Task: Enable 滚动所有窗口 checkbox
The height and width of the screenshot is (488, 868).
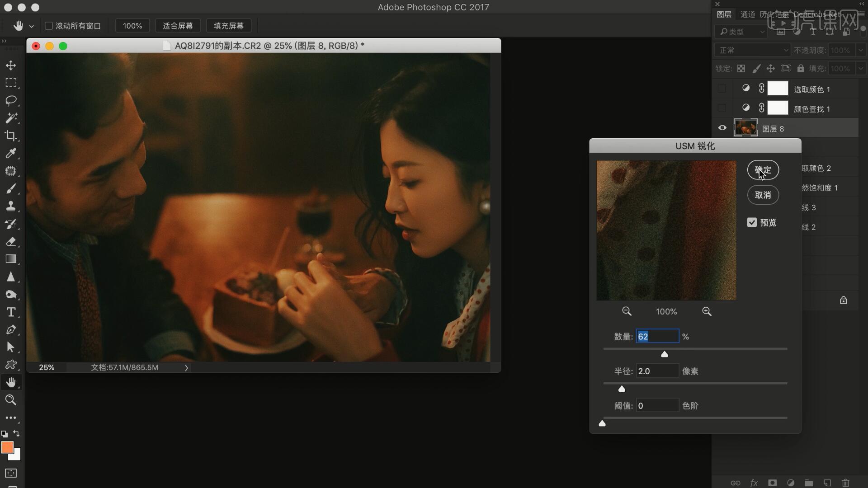Action: [x=49, y=26]
